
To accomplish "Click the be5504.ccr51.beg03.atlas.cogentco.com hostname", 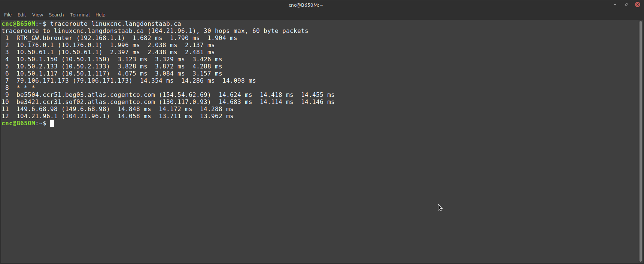I will tap(85, 95).
